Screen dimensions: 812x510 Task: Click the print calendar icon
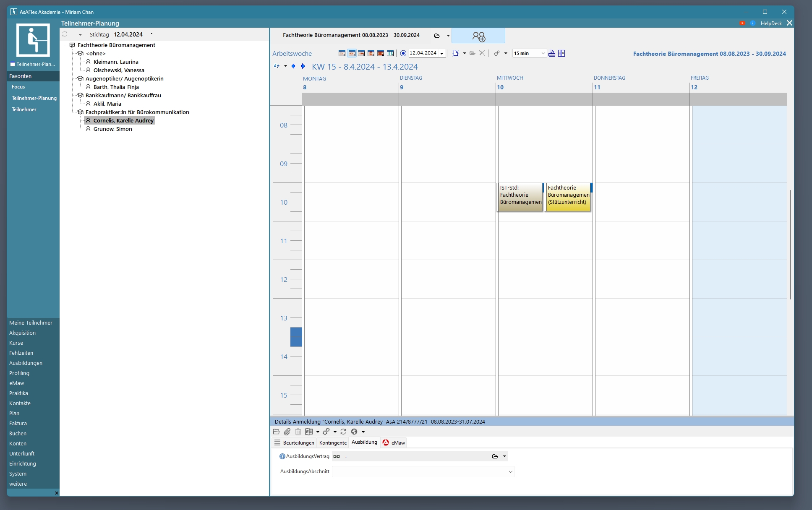click(552, 53)
